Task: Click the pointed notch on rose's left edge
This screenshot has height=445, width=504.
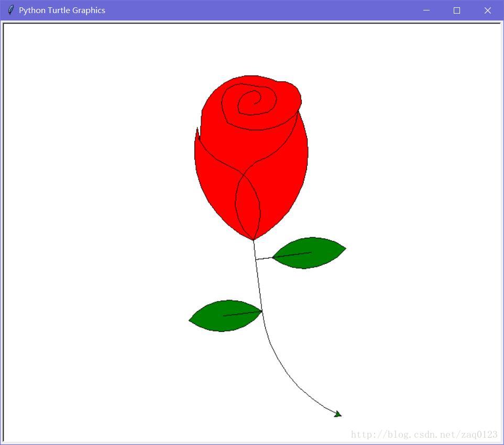Action: coord(197,130)
